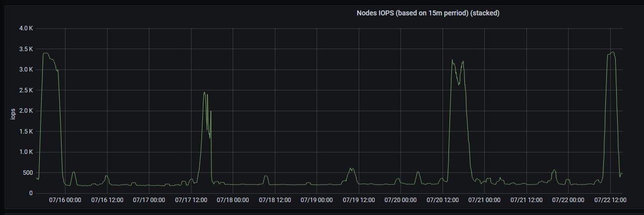Click the 07/21 12:00 time label
Screen dimensions: 644x215
pos(526,200)
